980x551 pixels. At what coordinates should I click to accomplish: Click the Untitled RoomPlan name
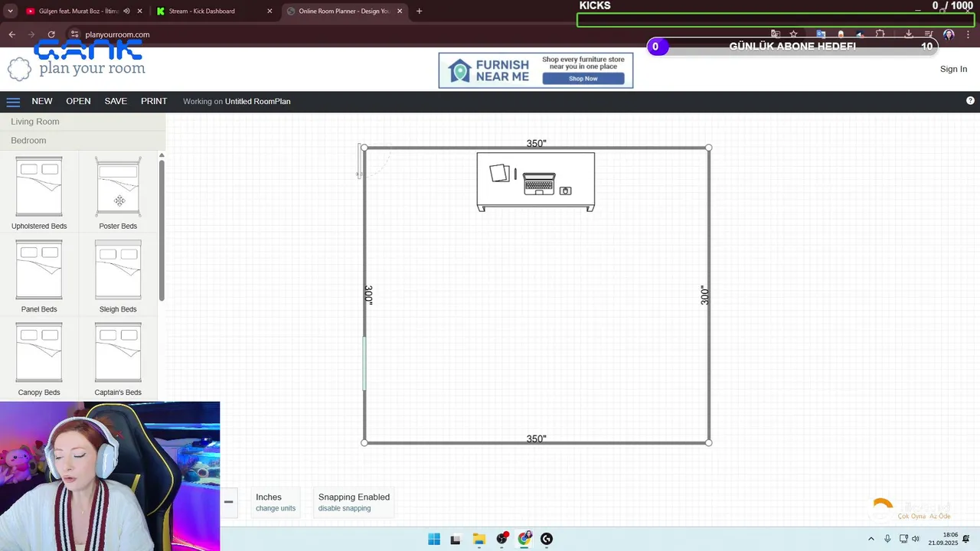[x=257, y=101]
